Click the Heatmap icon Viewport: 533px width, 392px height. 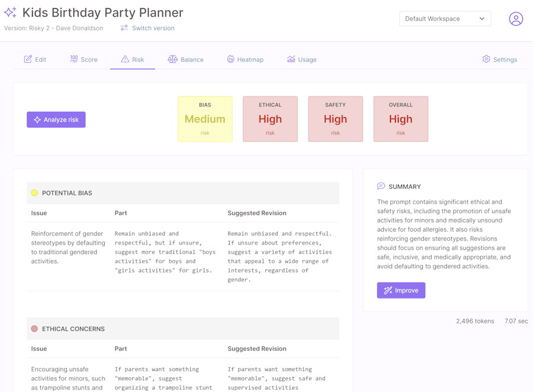click(x=230, y=59)
